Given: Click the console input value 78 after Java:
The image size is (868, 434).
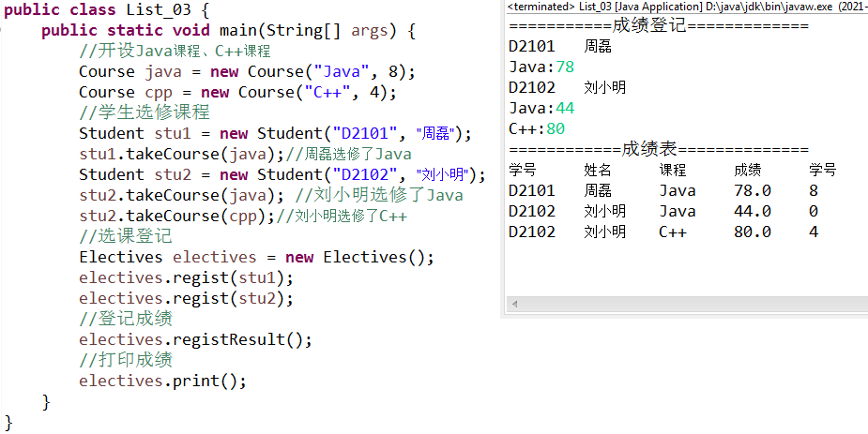Looking at the screenshot, I should point(565,67).
